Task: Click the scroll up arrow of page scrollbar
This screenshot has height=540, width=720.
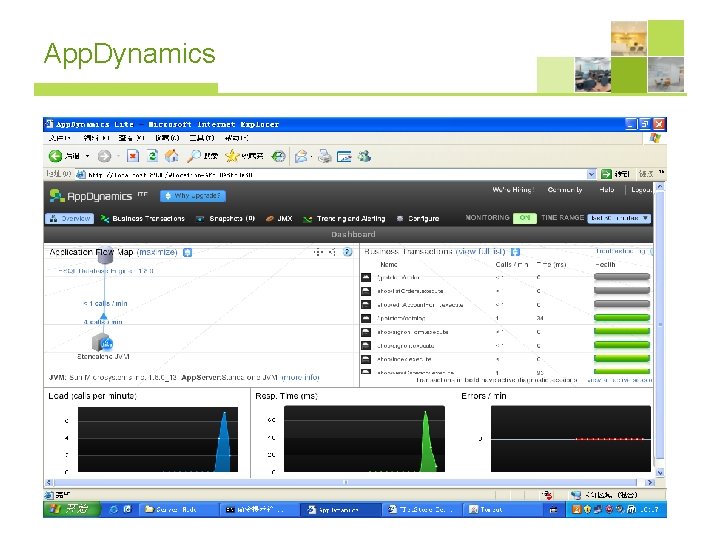Action: (660, 187)
